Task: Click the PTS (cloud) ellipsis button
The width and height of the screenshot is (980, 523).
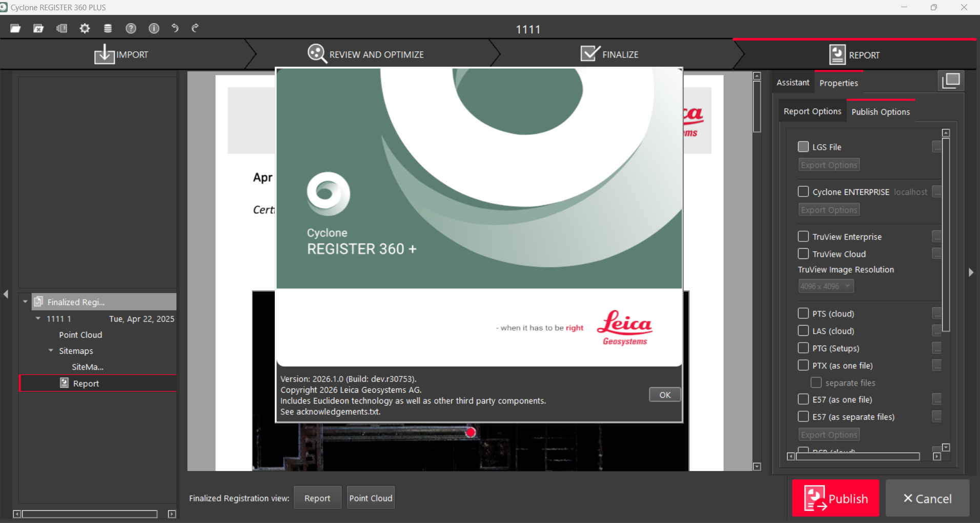Action: pos(936,313)
